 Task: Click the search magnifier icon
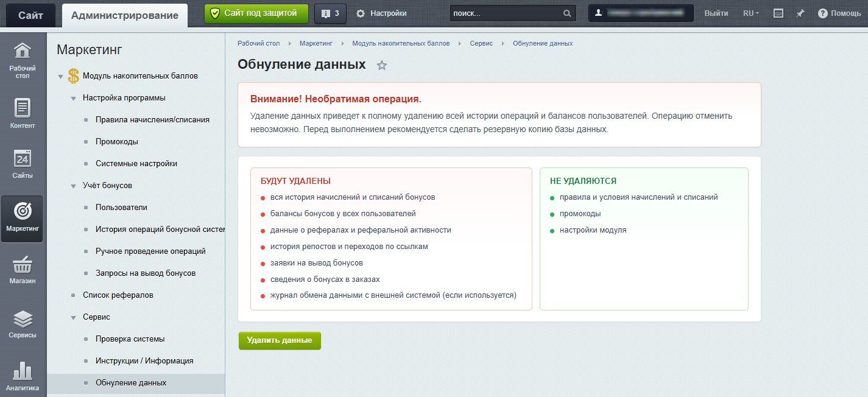pyautogui.click(x=566, y=13)
